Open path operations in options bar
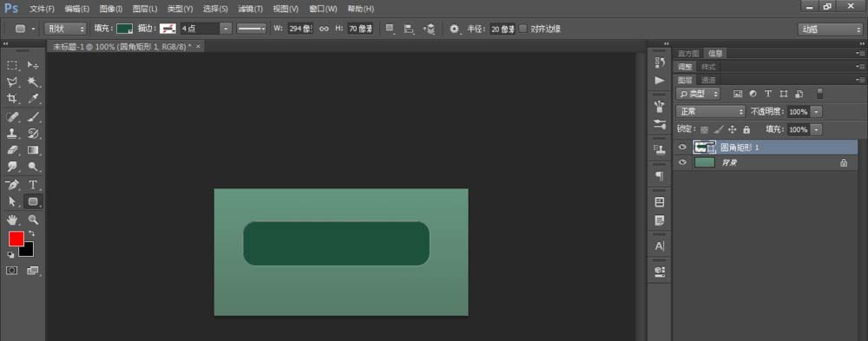This screenshot has height=341, width=868. pyautogui.click(x=391, y=29)
